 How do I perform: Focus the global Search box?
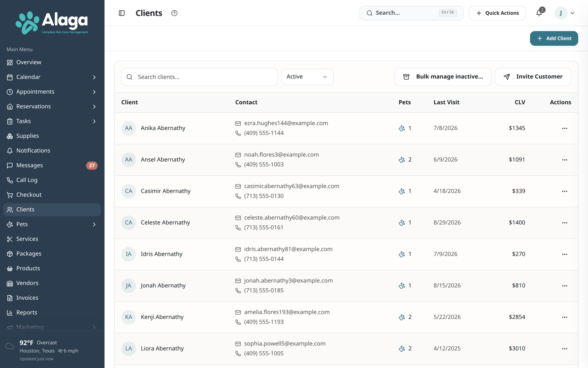412,13
